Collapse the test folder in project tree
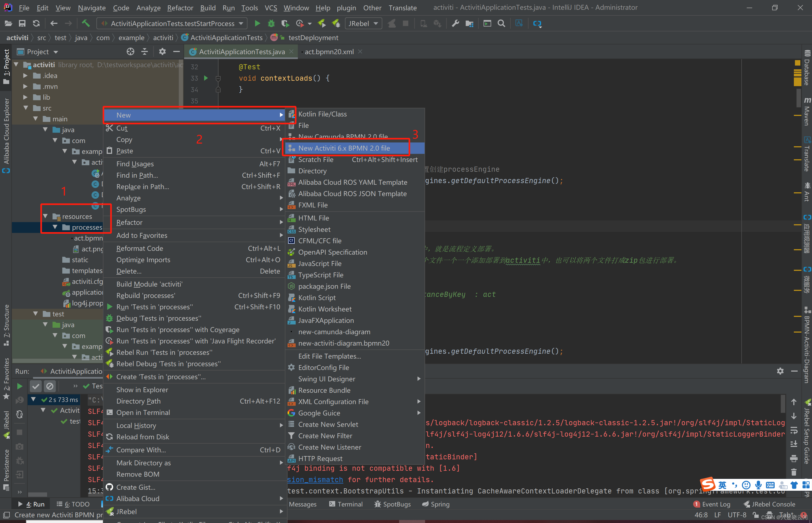 35,314
